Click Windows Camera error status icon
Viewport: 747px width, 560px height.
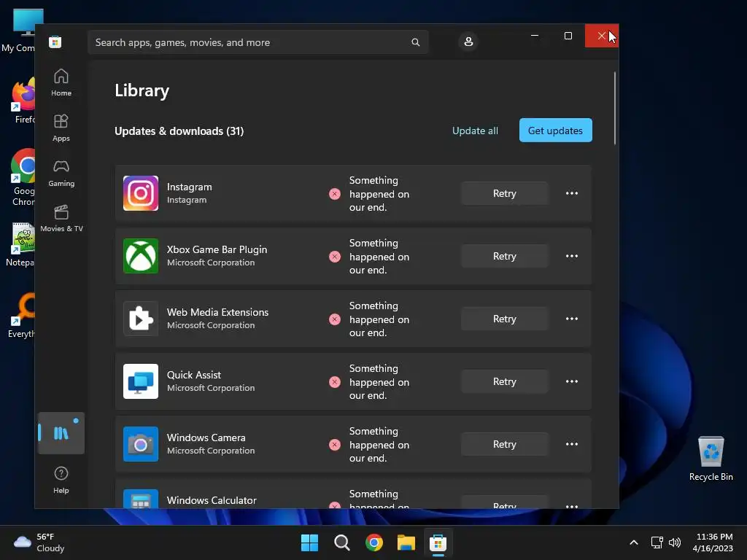click(x=335, y=445)
